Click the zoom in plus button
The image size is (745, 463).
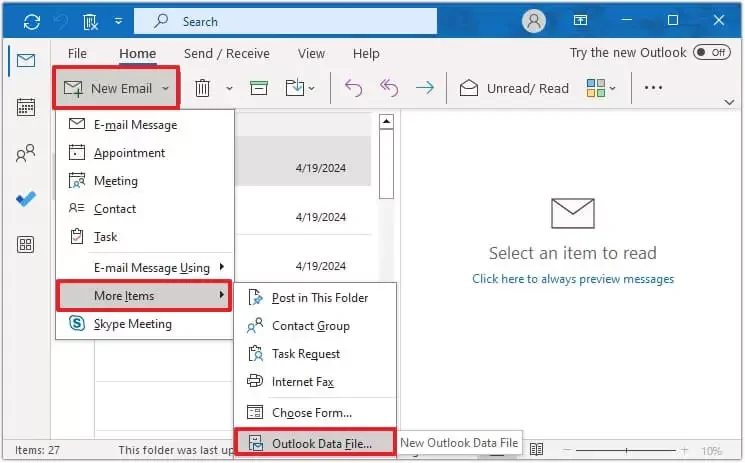coord(684,450)
